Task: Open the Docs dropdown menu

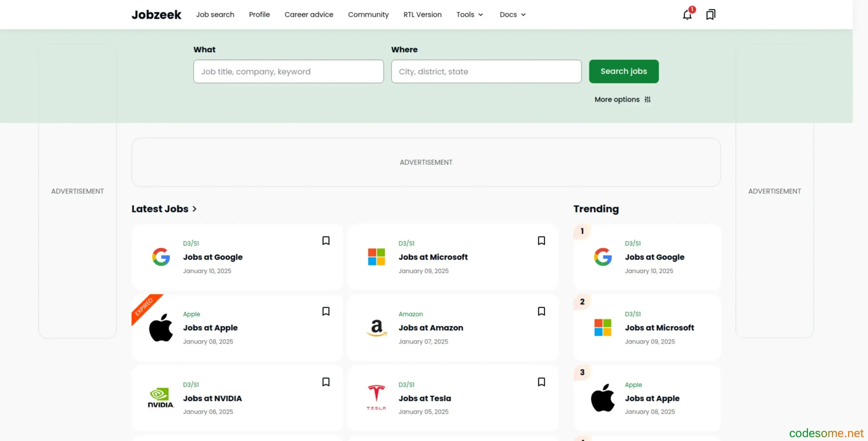Action: click(x=512, y=14)
